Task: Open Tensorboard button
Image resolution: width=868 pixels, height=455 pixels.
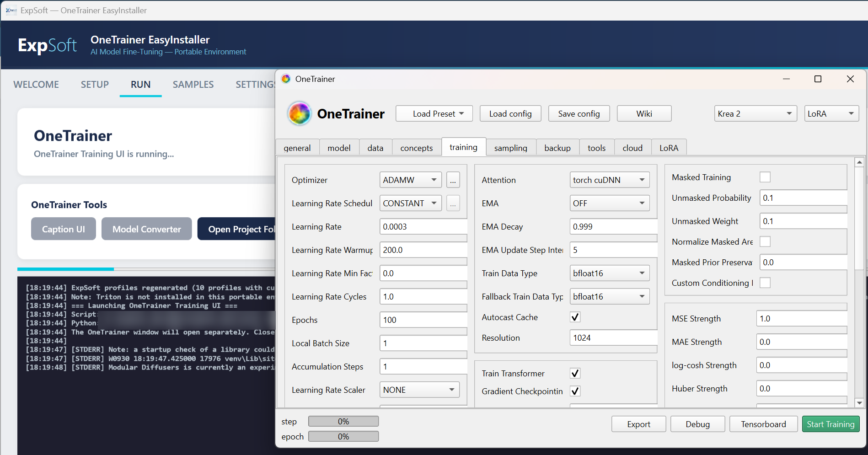Action: point(764,424)
